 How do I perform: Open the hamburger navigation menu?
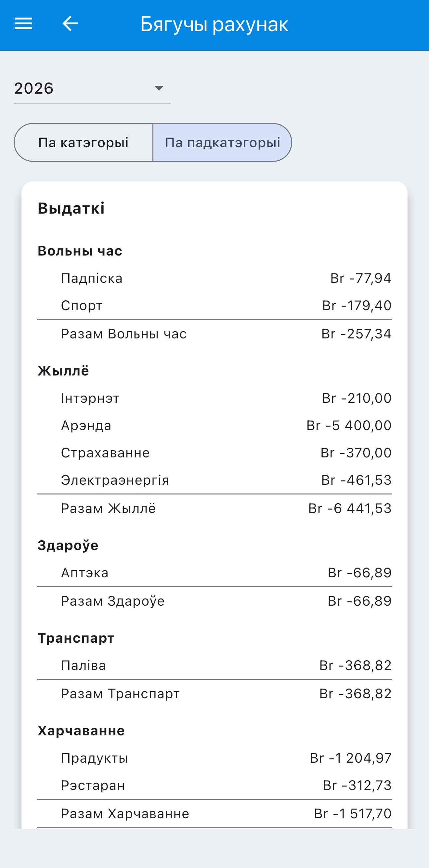(x=23, y=24)
